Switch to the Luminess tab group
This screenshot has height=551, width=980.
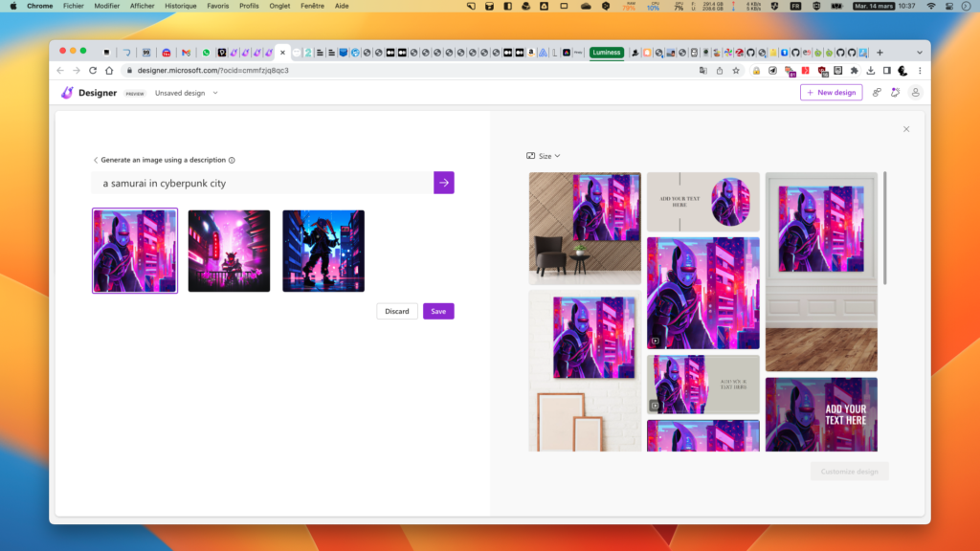606,53
